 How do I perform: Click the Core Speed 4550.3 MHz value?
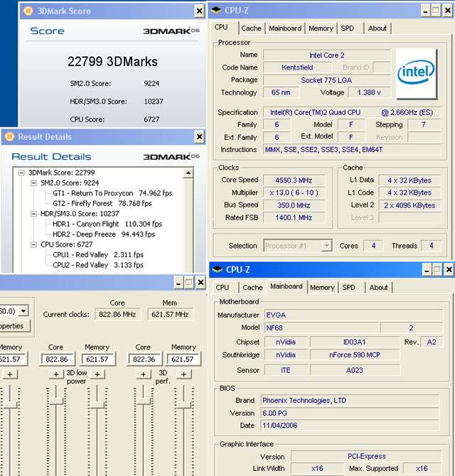[x=294, y=180]
